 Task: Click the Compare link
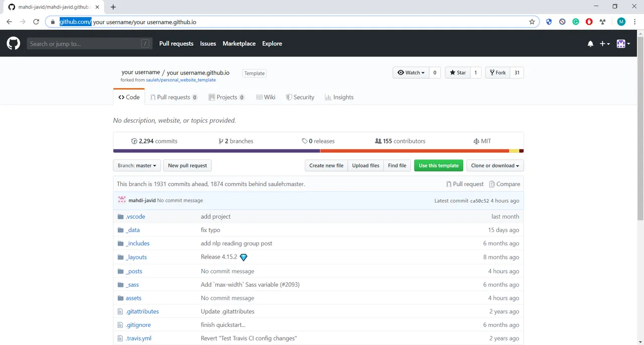click(x=505, y=184)
